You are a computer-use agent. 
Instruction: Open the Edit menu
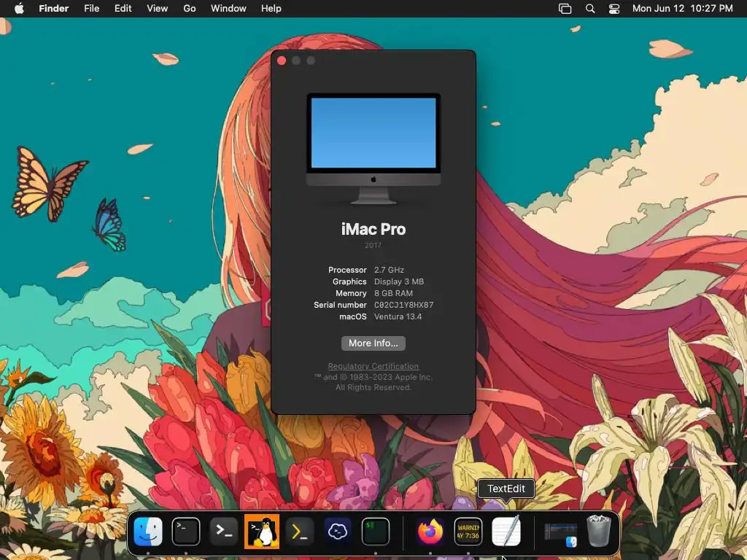[123, 9]
